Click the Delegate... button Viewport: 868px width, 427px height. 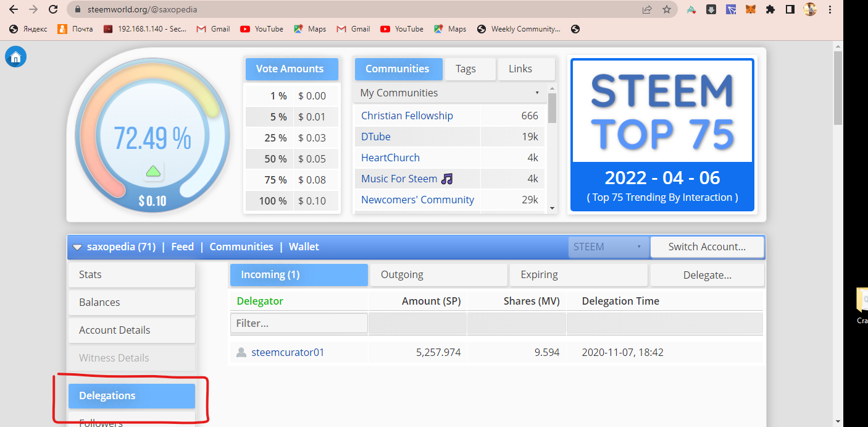point(707,275)
